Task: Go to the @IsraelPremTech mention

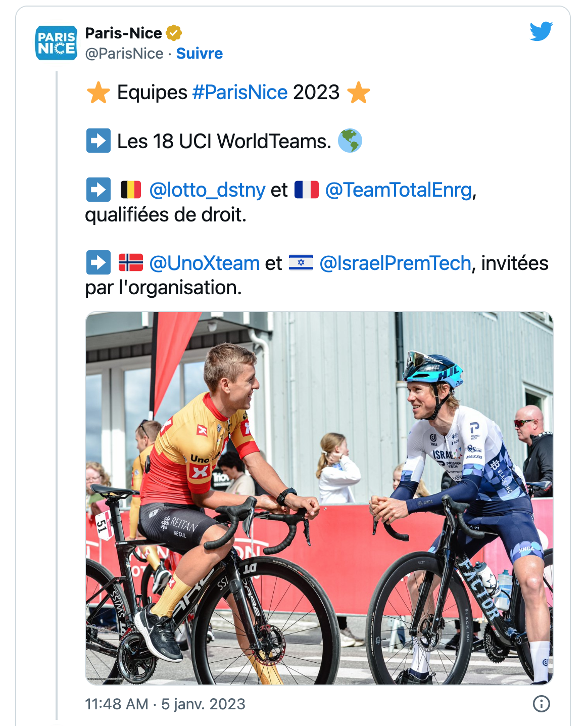Action: pyautogui.click(x=395, y=263)
